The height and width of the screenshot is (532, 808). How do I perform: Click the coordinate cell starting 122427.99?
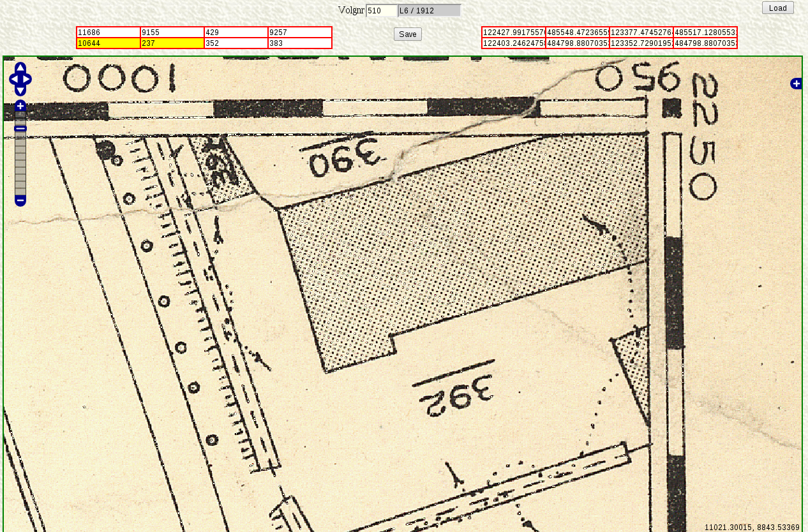[514, 33]
